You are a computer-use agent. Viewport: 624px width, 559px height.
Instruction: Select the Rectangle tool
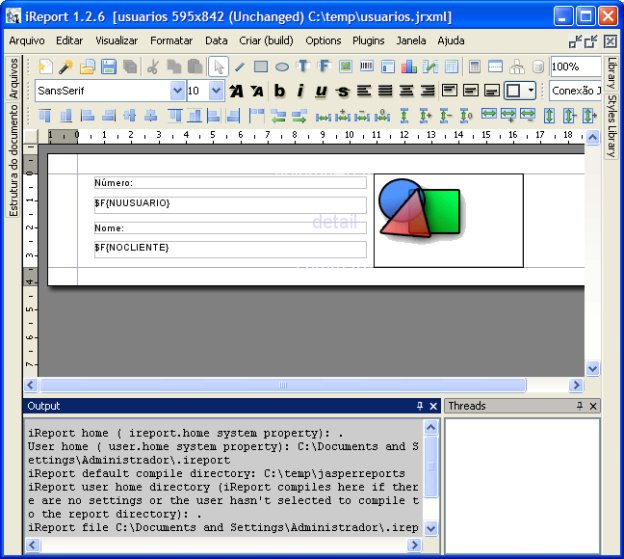pos(260,67)
